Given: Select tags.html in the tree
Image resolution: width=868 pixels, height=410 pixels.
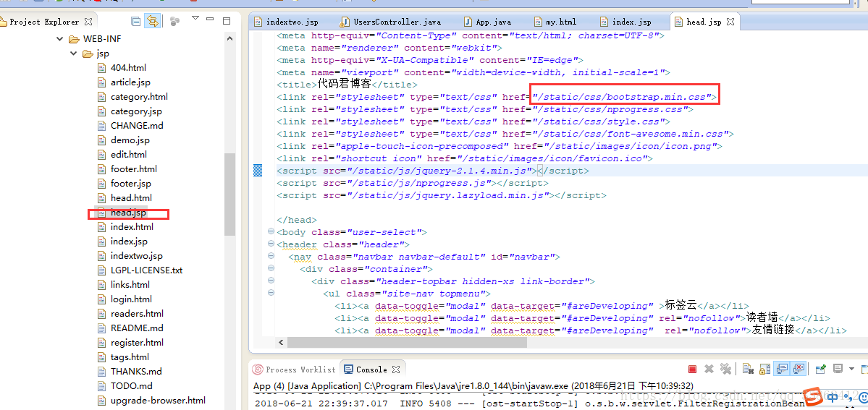Looking at the screenshot, I should 130,356.
